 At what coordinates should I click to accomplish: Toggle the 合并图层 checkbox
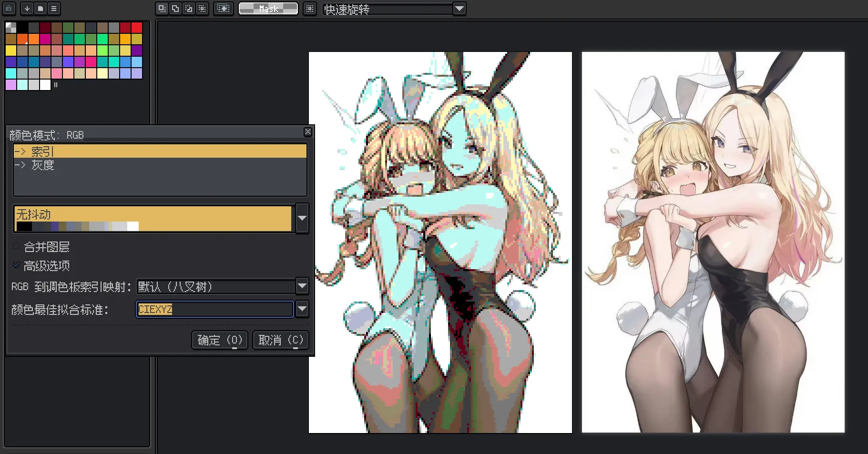tap(17, 246)
